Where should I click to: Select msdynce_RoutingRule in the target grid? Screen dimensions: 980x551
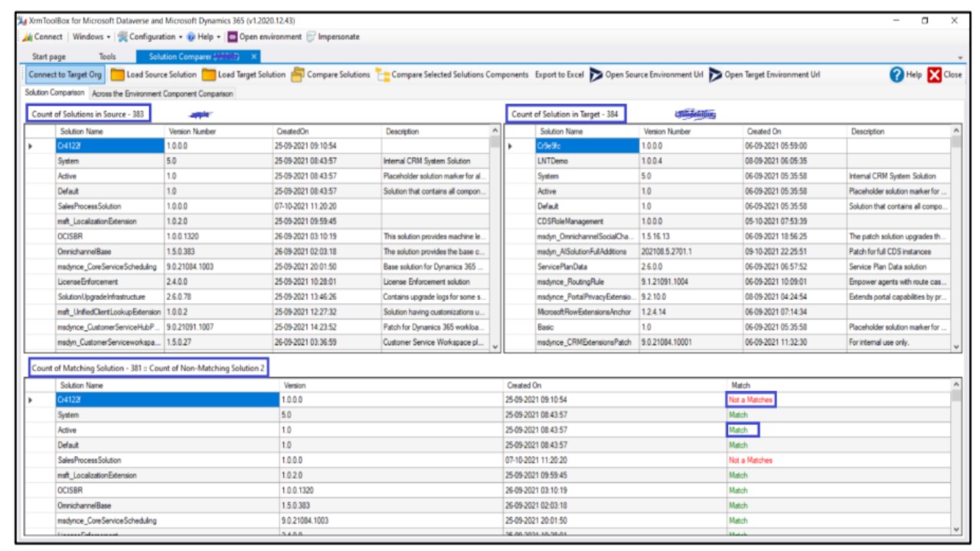click(587, 282)
